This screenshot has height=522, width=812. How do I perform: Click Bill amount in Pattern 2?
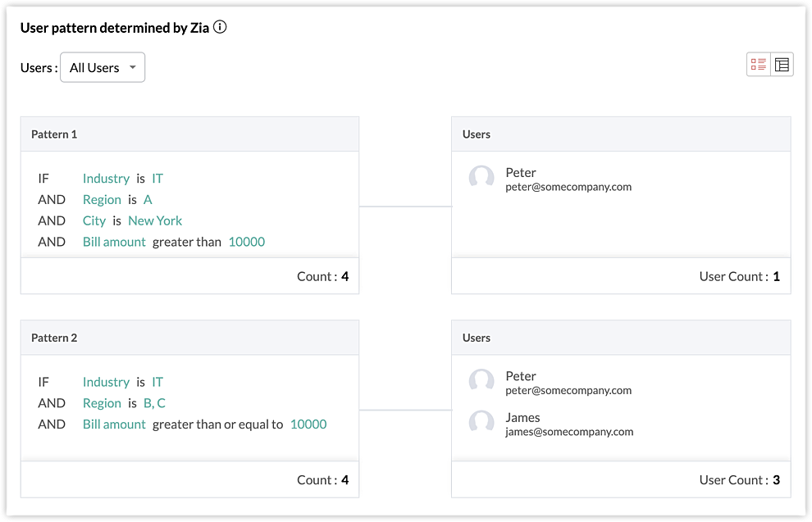[x=114, y=424]
